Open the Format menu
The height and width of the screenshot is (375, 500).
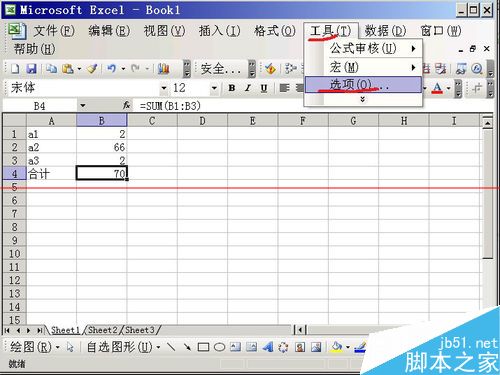coord(275,31)
